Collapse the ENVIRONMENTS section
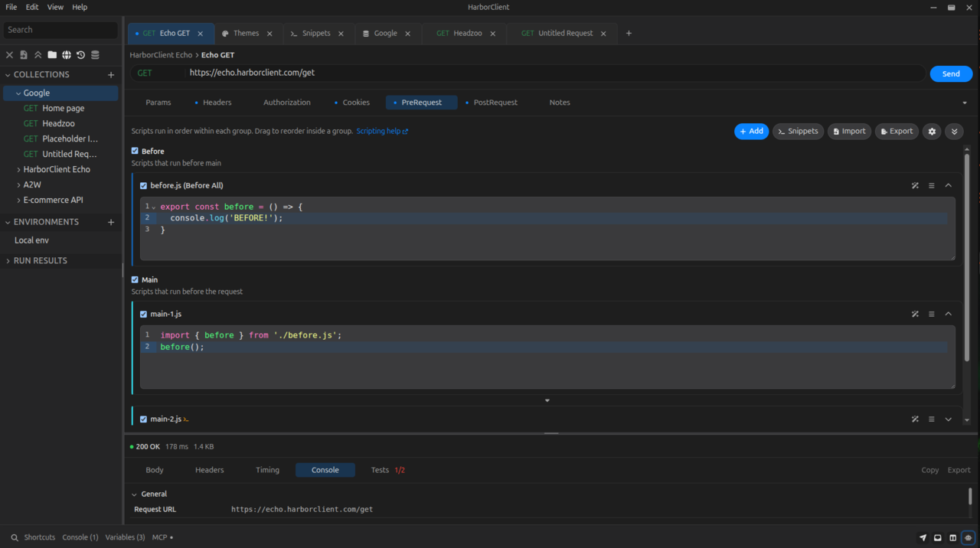 [x=8, y=222]
